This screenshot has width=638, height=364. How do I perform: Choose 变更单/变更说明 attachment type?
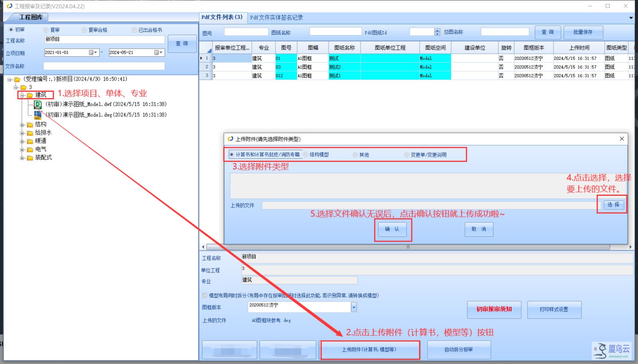(x=407, y=155)
